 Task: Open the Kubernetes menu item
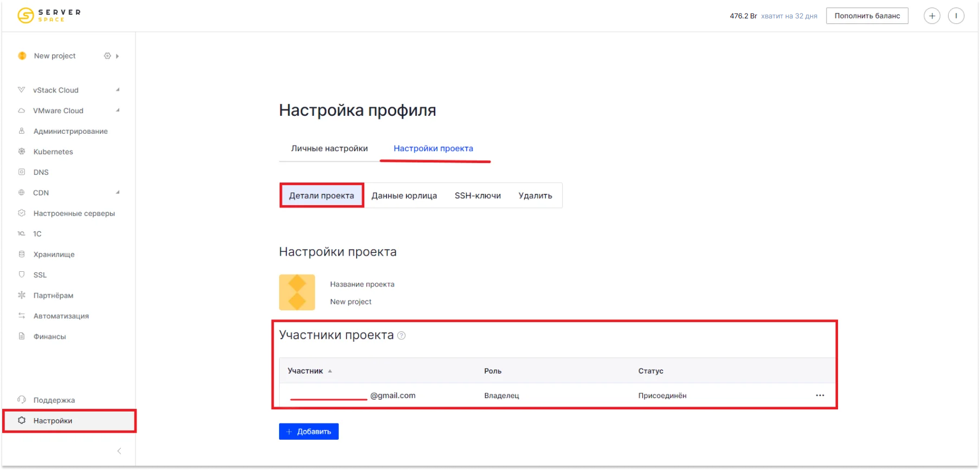tap(53, 152)
